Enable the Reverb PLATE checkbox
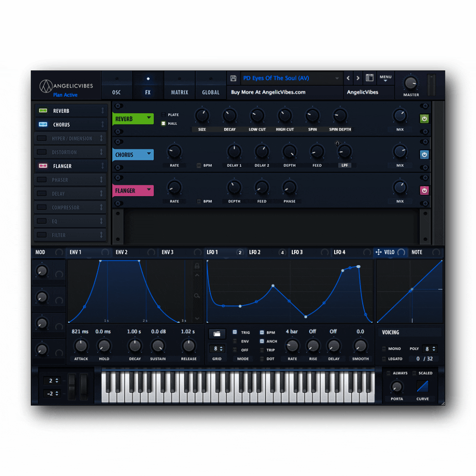 pyautogui.click(x=163, y=115)
